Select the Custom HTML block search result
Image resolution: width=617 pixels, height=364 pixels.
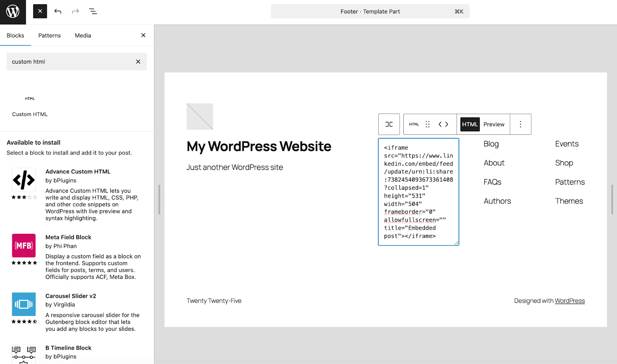coord(30,107)
